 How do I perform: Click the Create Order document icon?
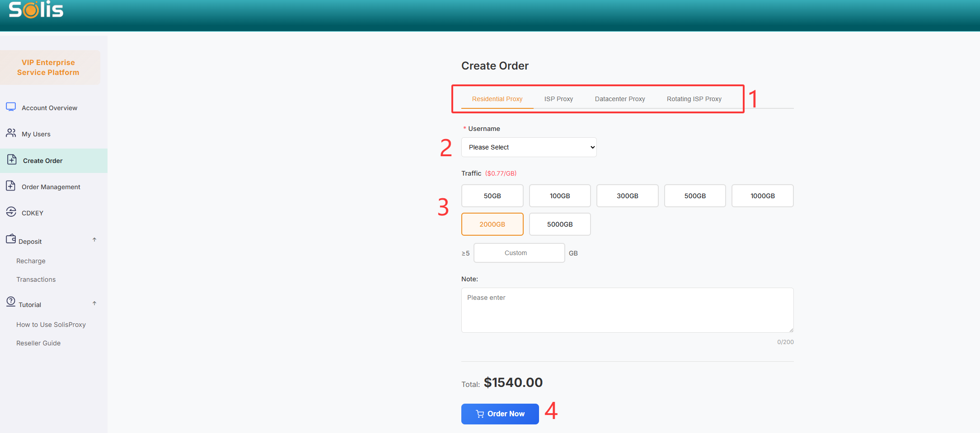pos(12,160)
